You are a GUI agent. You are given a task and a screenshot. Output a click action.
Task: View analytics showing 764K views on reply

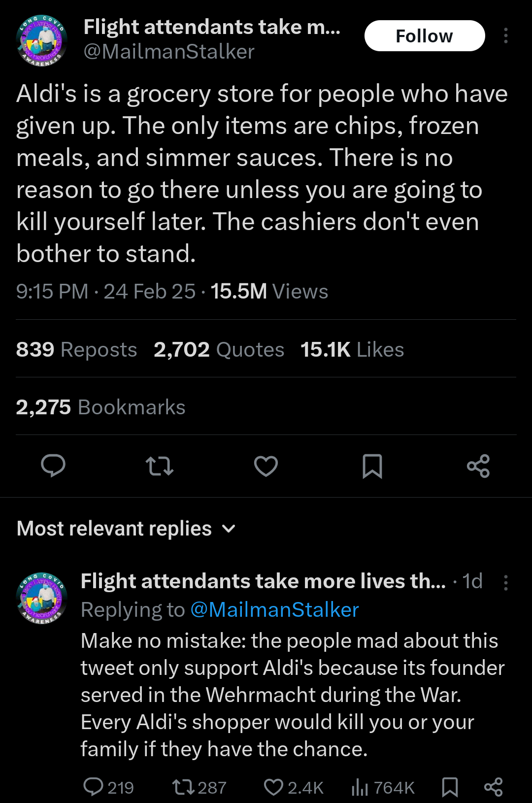click(360, 787)
